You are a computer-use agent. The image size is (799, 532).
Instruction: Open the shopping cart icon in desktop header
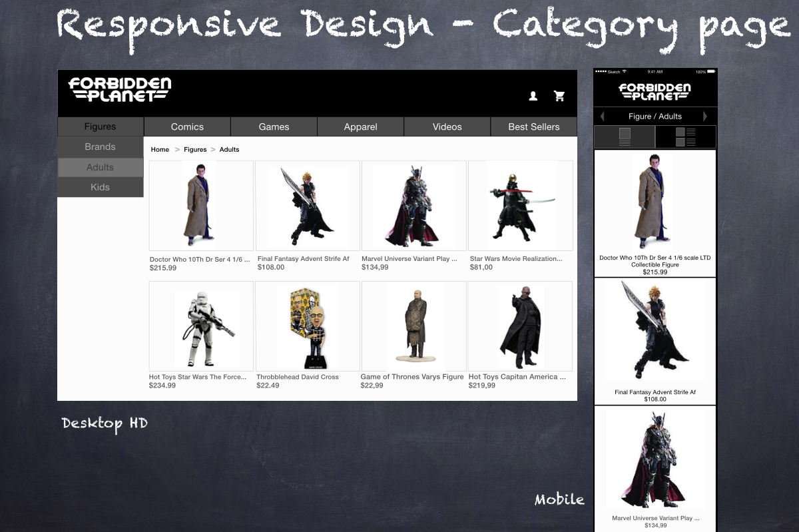(x=559, y=96)
